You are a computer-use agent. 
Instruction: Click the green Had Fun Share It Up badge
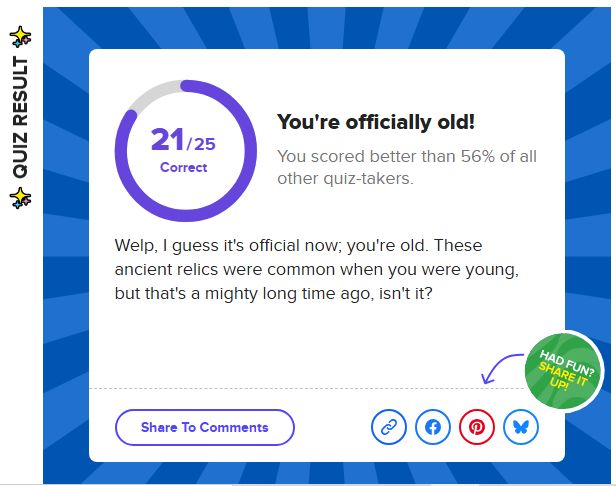pos(564,371)
